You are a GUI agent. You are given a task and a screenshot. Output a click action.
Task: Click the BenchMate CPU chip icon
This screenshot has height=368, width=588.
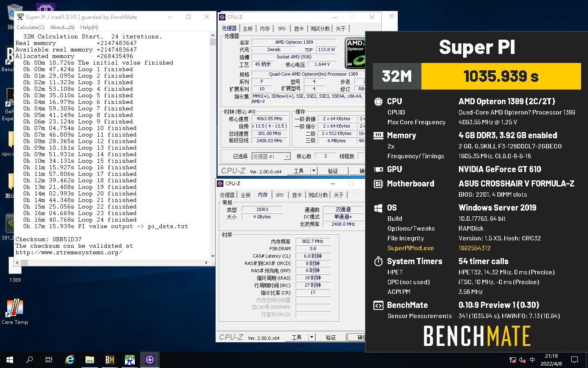(x=378, y=101)
